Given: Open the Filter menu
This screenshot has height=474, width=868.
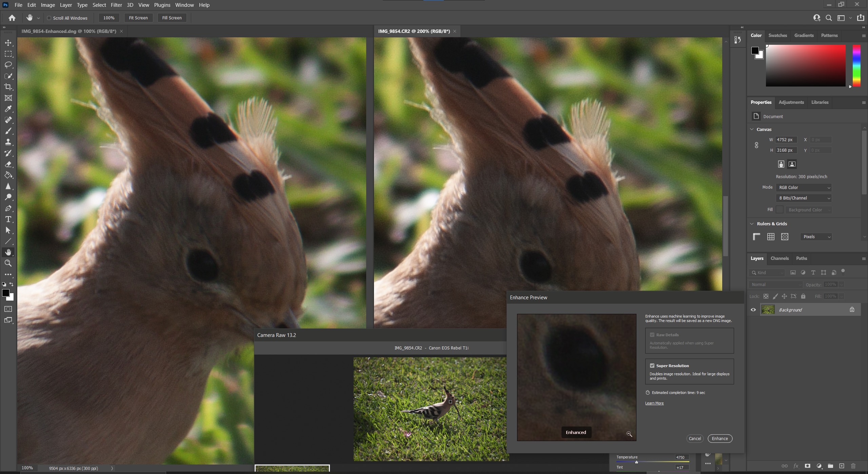Looking at the screenshot, I should coord(116,5).
